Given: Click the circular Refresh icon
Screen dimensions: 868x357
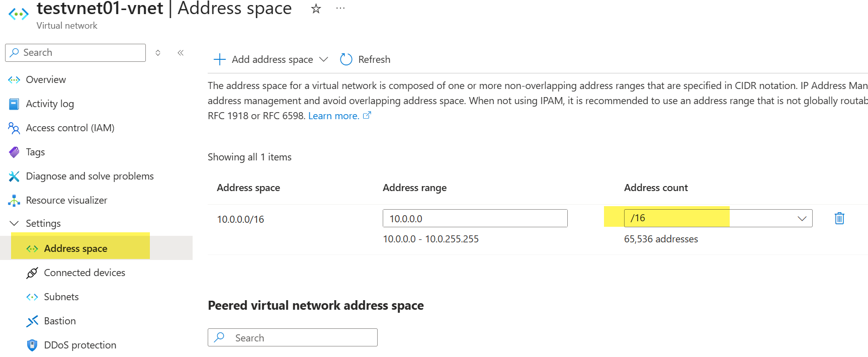Looking at the screenshot, I should [346, 59].
